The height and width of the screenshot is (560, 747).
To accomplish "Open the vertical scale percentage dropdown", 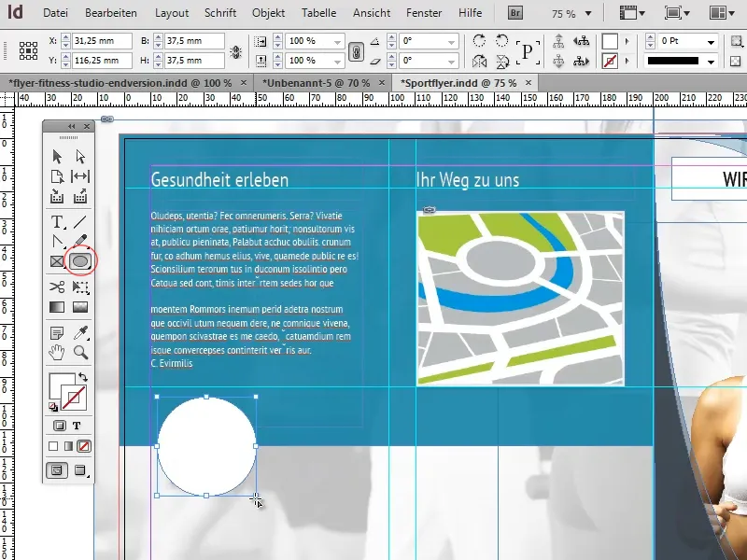I will (x=337, y=62).
